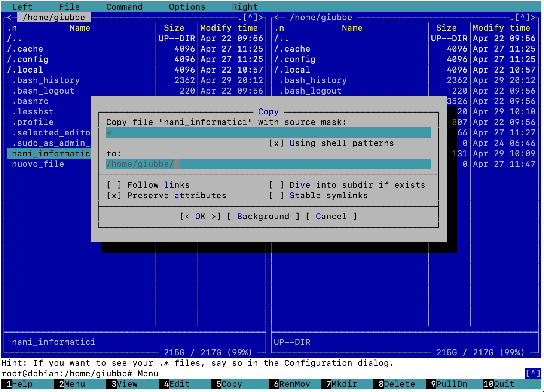Screen dimensions: 544x392
Task: Open the Right panel menu
Action: click(x=245, y=7)
